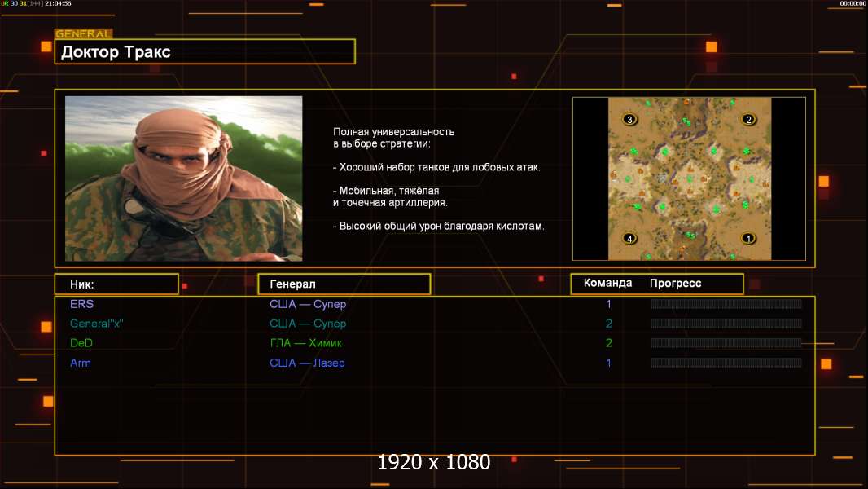Click the Доктор Тракс title field
Image resolution: width=868 pixels, height=489 pixels.
pyautogui.click(x=207, y=52)
